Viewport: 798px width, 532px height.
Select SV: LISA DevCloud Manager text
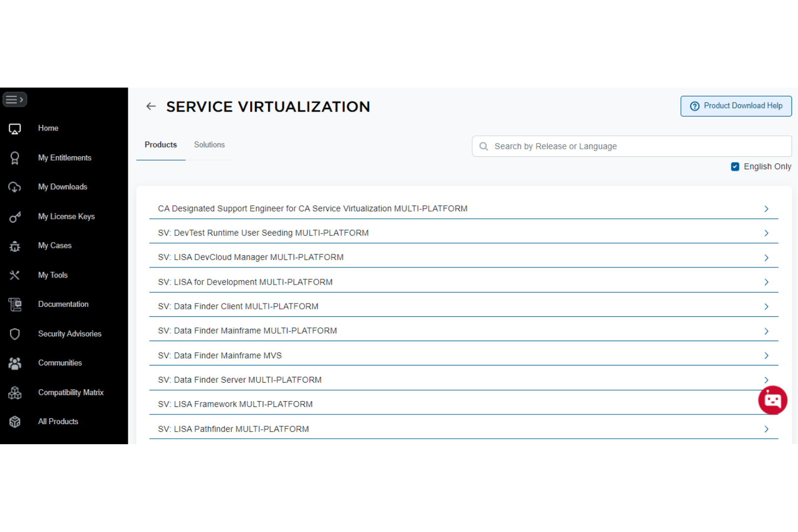click(251, 258)
